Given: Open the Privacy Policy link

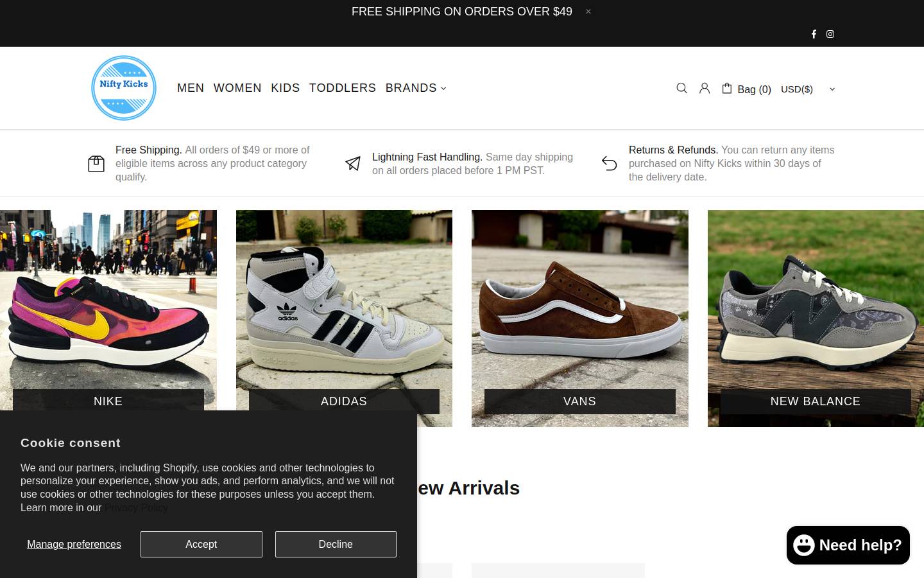Looking at the screenshot, I should click(137, 508).
